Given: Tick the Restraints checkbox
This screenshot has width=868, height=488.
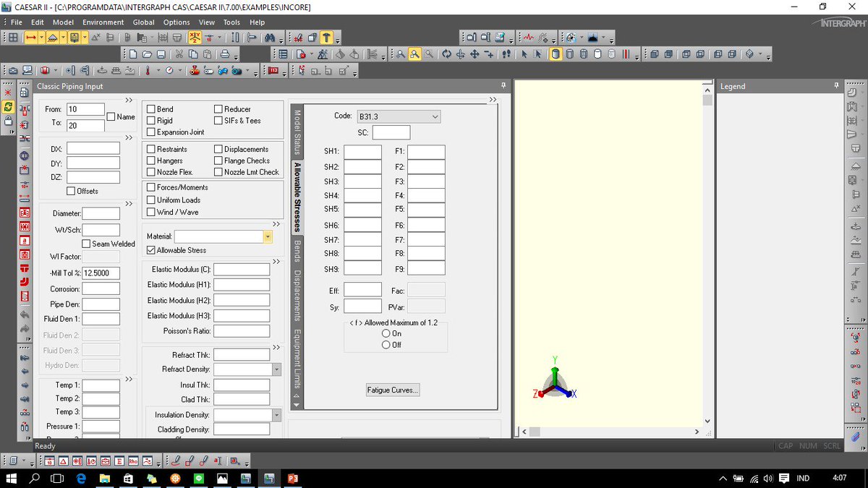Looking at the screenshot, I should click(150, 150).
